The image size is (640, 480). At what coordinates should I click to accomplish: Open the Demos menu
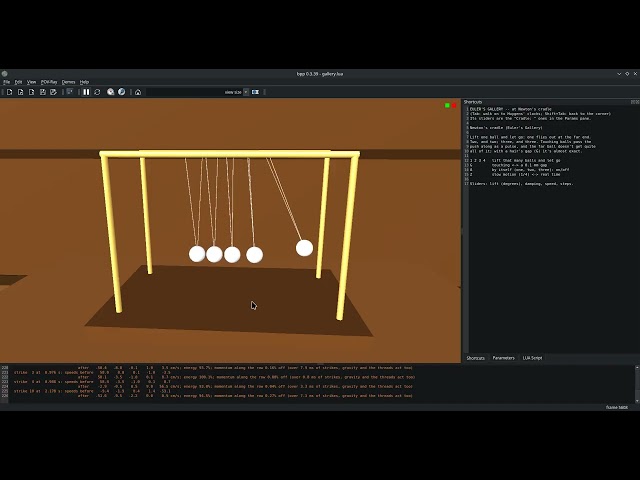69,82
